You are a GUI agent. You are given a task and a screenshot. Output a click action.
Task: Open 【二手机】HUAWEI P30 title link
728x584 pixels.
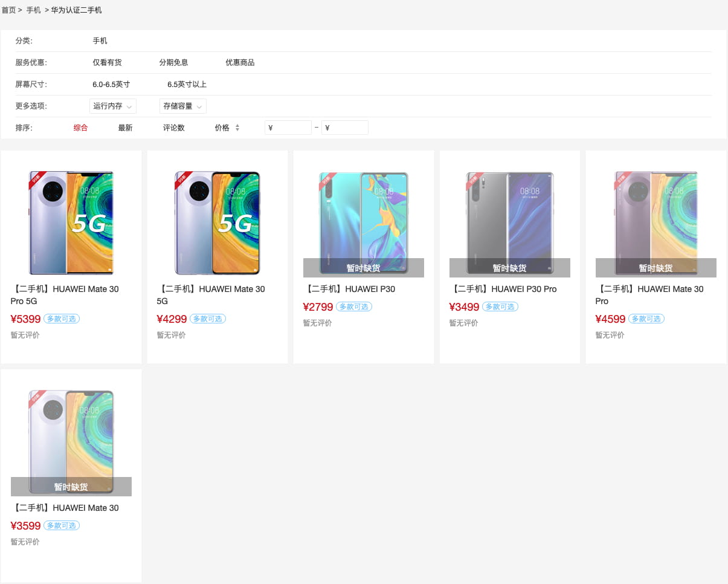[x=349, y=289]
